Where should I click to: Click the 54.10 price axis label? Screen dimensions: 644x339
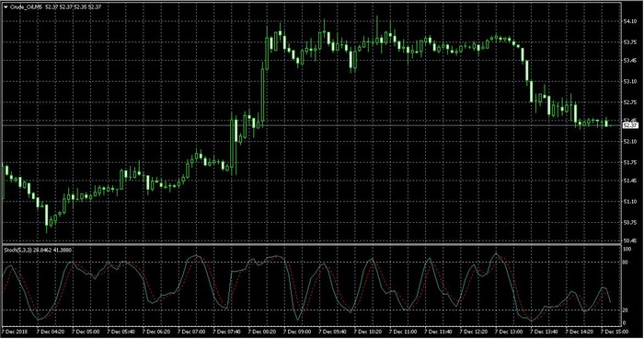point(630,21)
